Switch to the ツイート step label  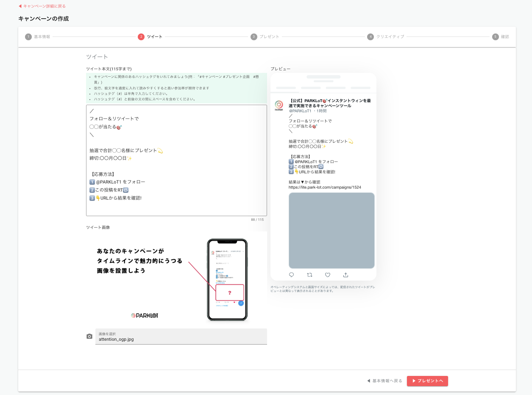(x=155, y=37)
